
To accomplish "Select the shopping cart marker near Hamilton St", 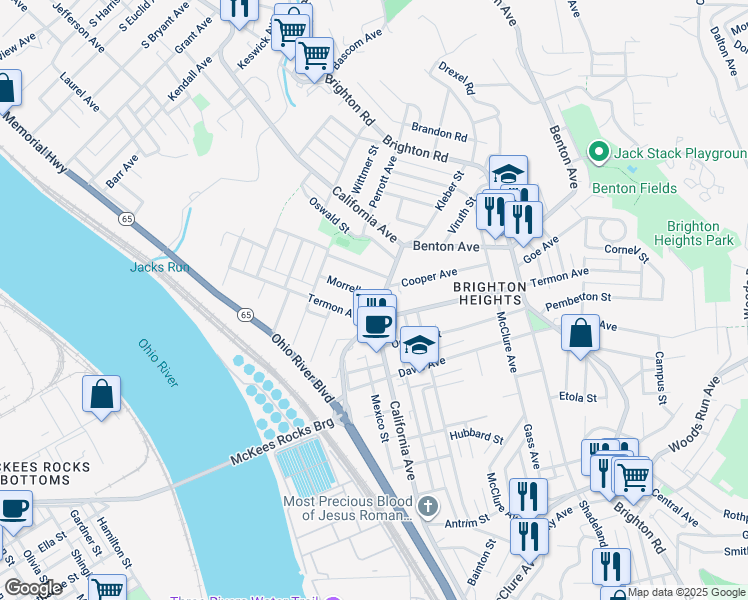I will point(107,588).
